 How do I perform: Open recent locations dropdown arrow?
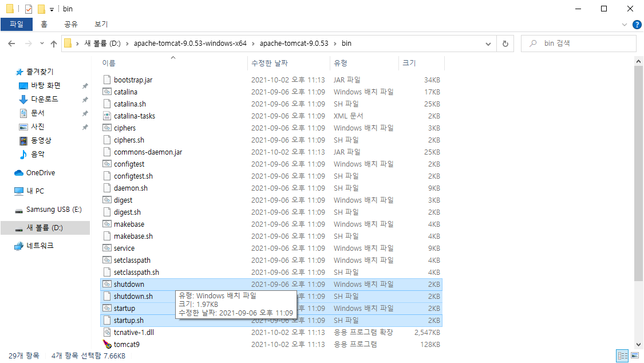pyautogui.click(x=42, y=44)
